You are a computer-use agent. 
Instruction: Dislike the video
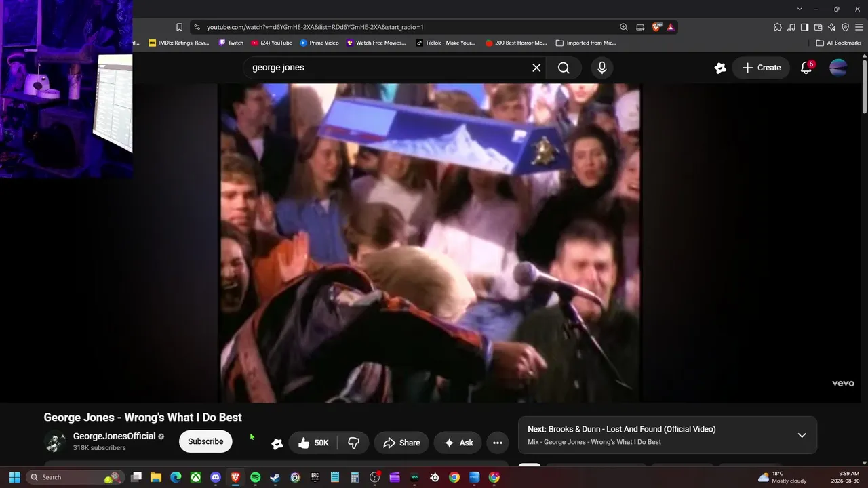point(353,443)
